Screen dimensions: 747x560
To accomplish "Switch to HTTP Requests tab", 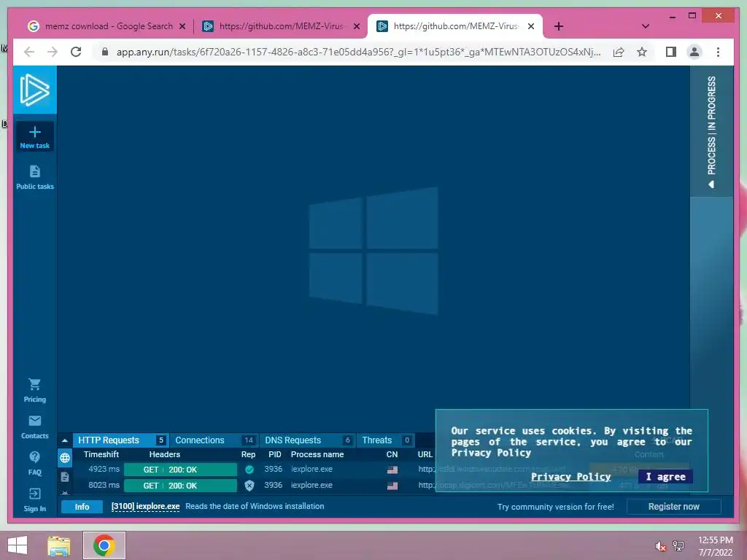I will point(120,440).
